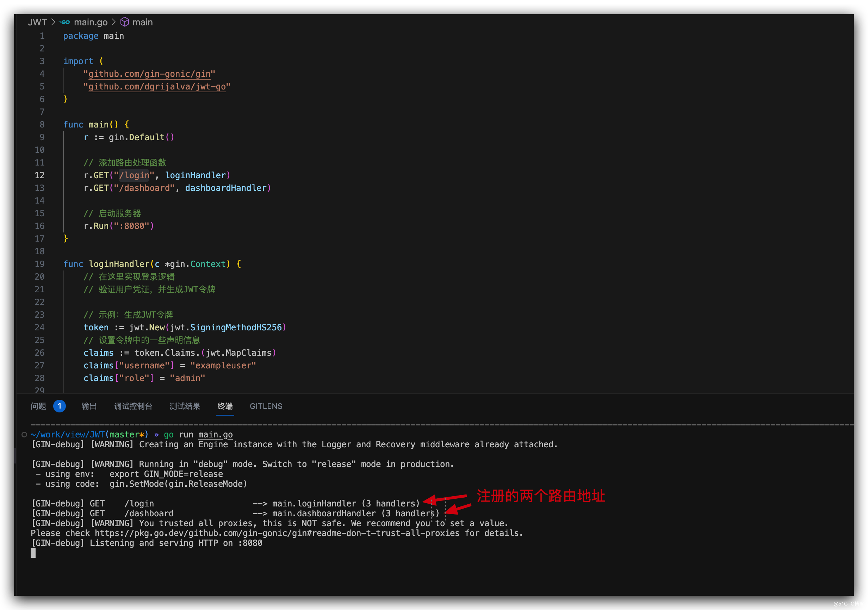Viewport: 868px width, 610px height.
Task: Click line number 12 in gutter
Action: click(x=40, y=175)
